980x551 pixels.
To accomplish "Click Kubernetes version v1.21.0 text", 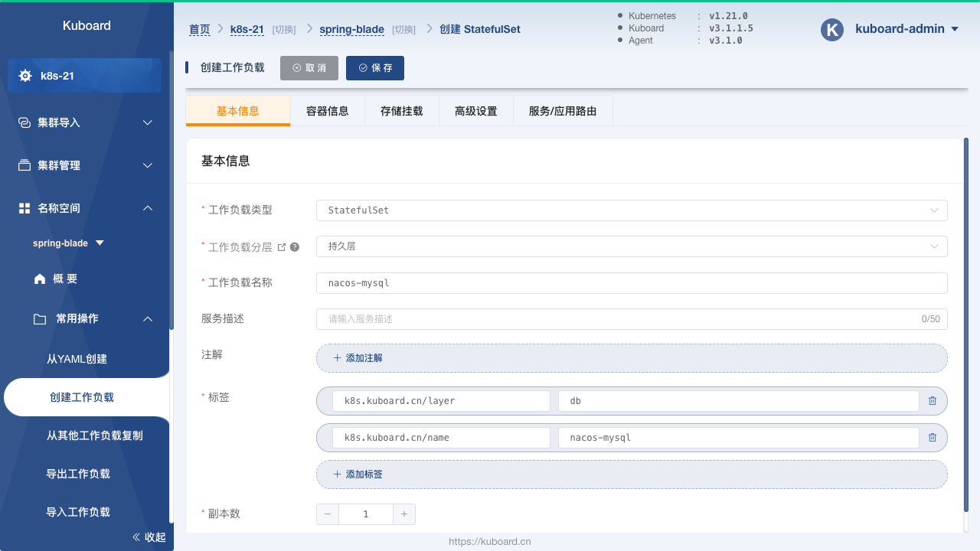I will (727, 15).
